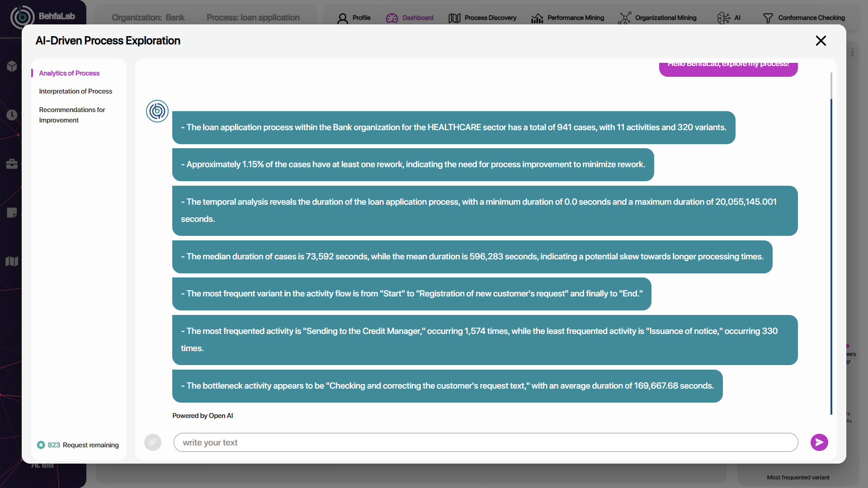The image size is (868, 488).
Task: Click the Profile user icon
Action: pyautogui.click(x=343, y=18)
